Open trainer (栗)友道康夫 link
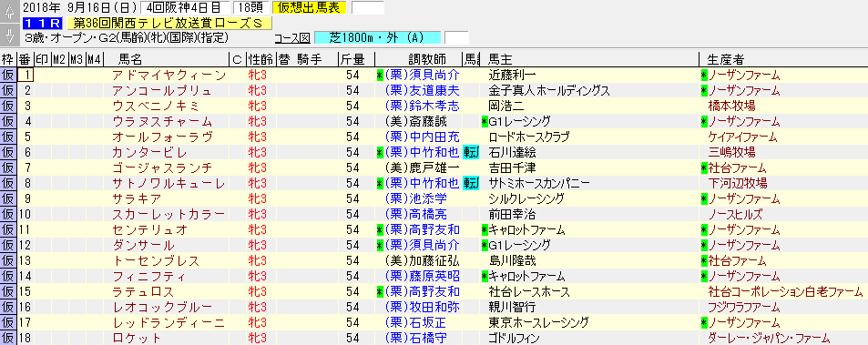The width and height of the screenshot is (868, 345). (x=422, y=91)
